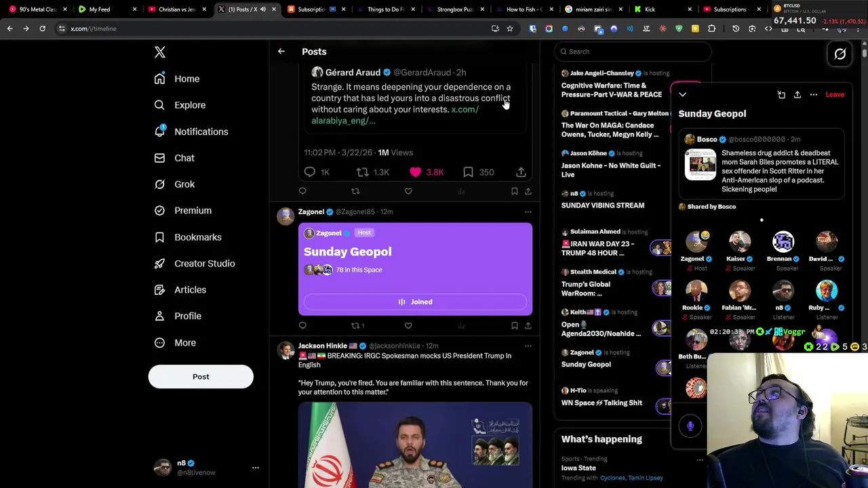The height and width of the screenshot is (488, 868).
Task: Play the IRGC spokesman video thumbnail
Action: [x=415, y=445]
